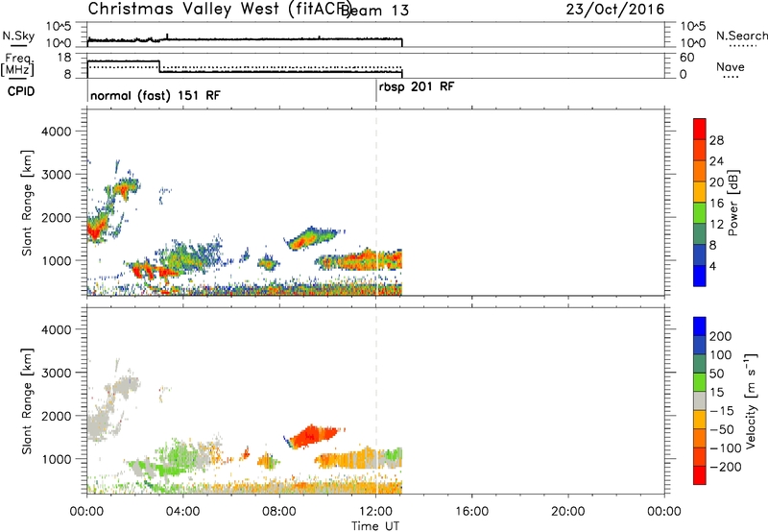Viewport: 768px width, 532px height.
Task: Click the '08:00' time tick label
Action: [x=279, y=512]
